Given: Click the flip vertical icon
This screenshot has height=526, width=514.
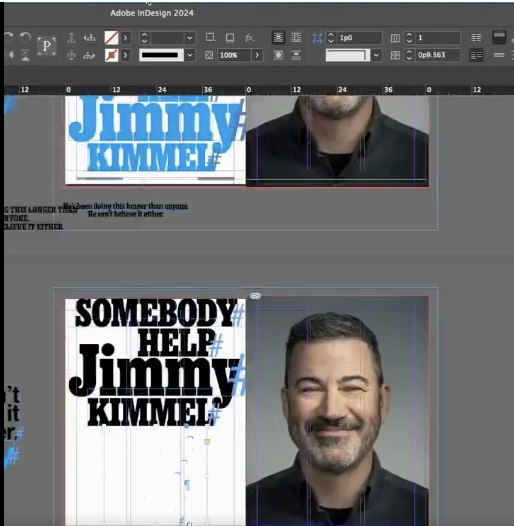Looking at the screenshot, I should [25, 55].
